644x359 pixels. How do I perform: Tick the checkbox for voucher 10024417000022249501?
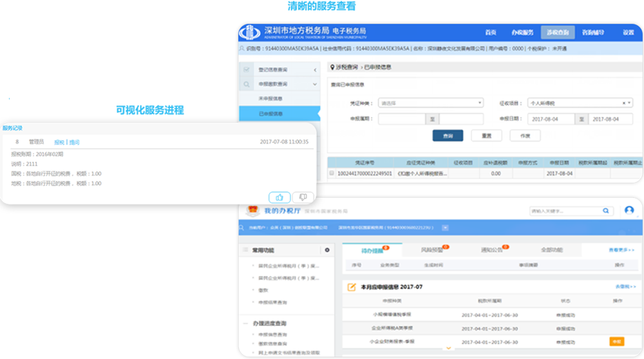click(x=332, y=173)
